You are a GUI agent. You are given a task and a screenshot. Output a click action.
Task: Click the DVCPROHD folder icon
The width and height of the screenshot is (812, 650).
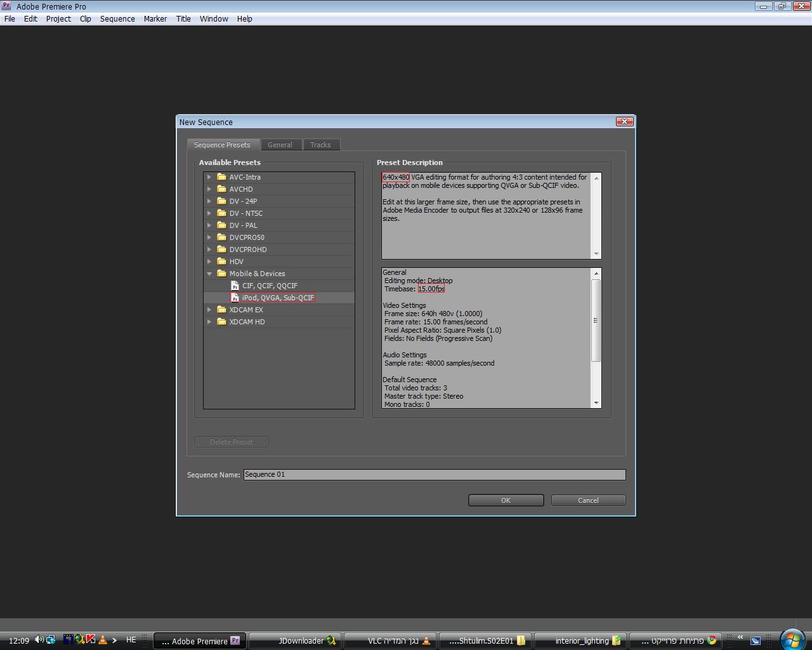coord(221,249)
